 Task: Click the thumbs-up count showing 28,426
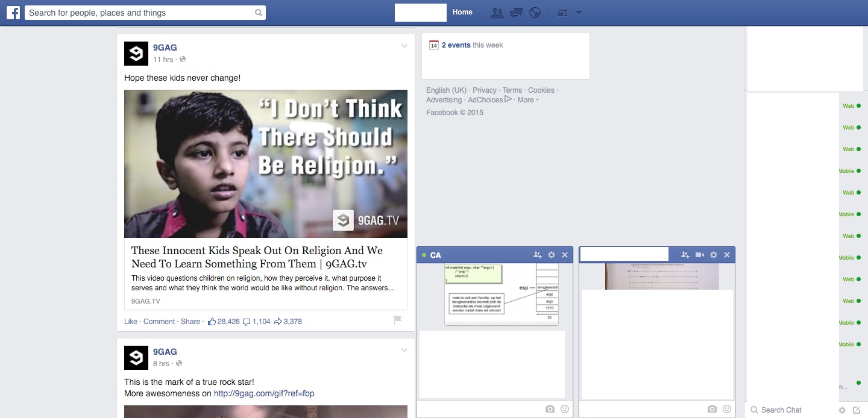224,322
